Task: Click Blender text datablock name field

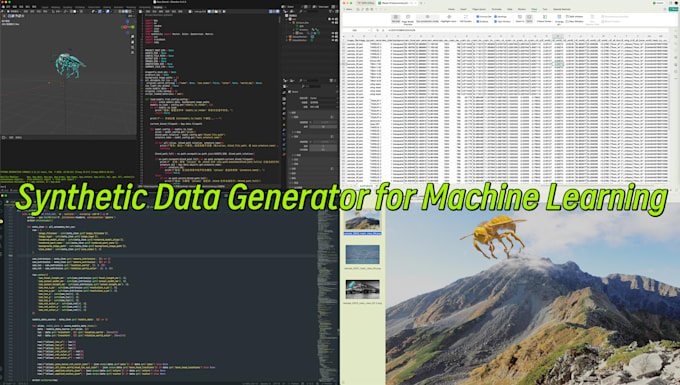Action: (x=199, y=11)
